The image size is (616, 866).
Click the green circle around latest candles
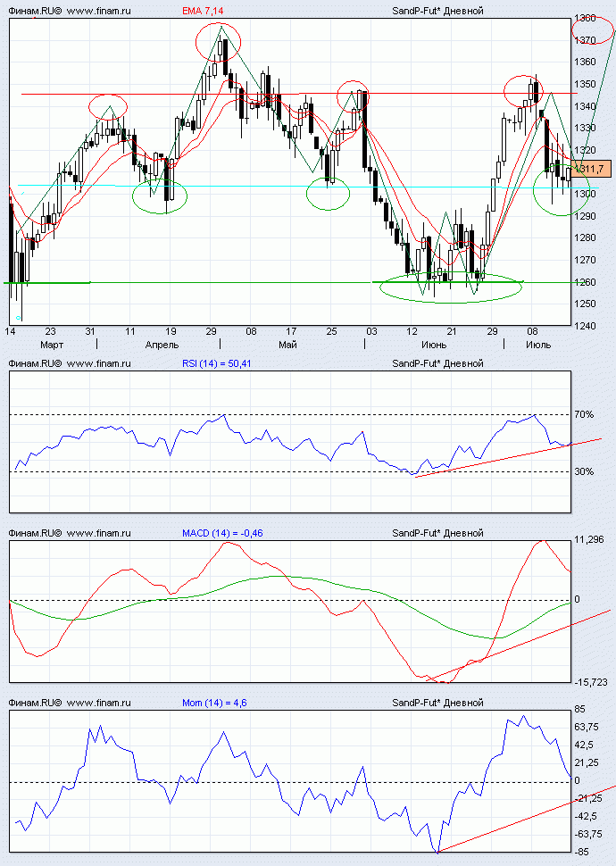(562, 189)
